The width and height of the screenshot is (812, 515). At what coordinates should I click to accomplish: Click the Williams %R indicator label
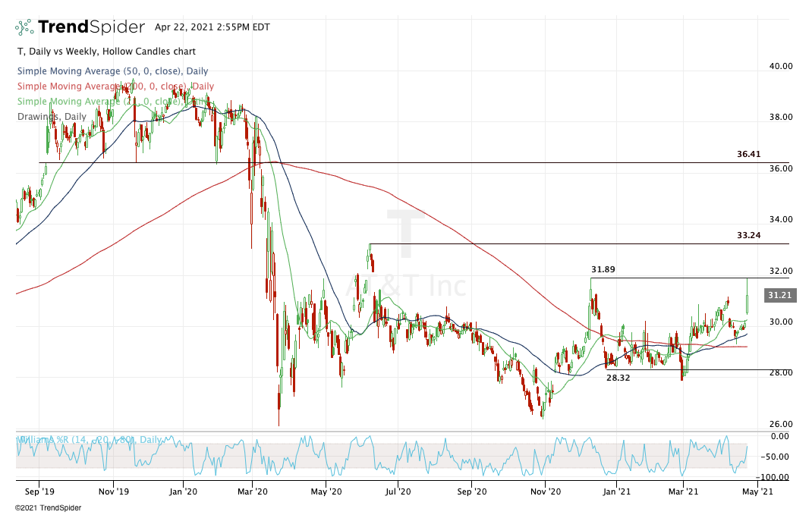pos(90,439)
